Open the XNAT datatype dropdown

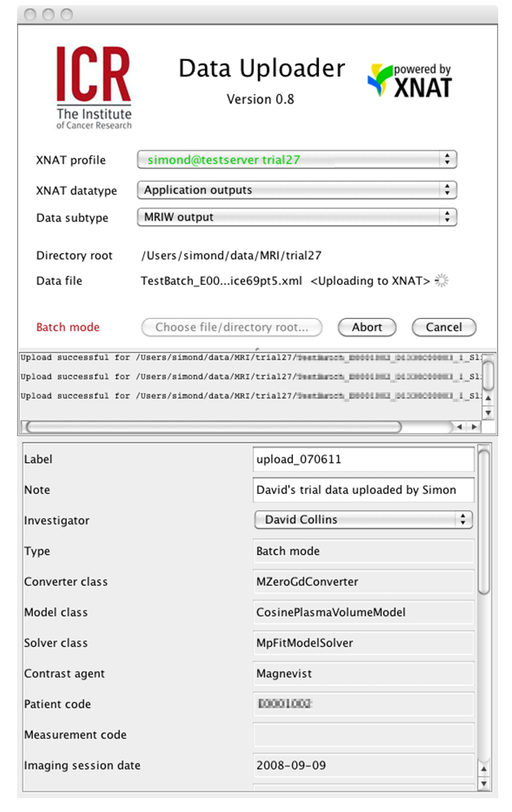296,190
